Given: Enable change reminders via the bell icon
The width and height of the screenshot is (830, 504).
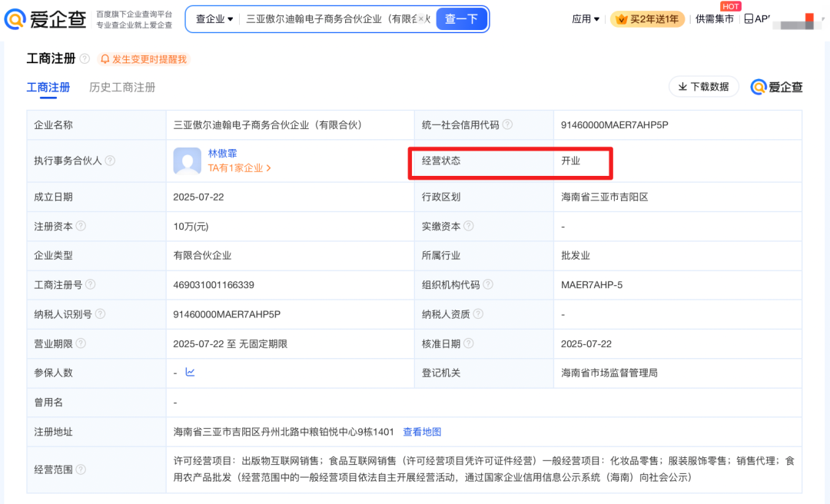Looking at the screenshot, I should click(x=106, y=58).
